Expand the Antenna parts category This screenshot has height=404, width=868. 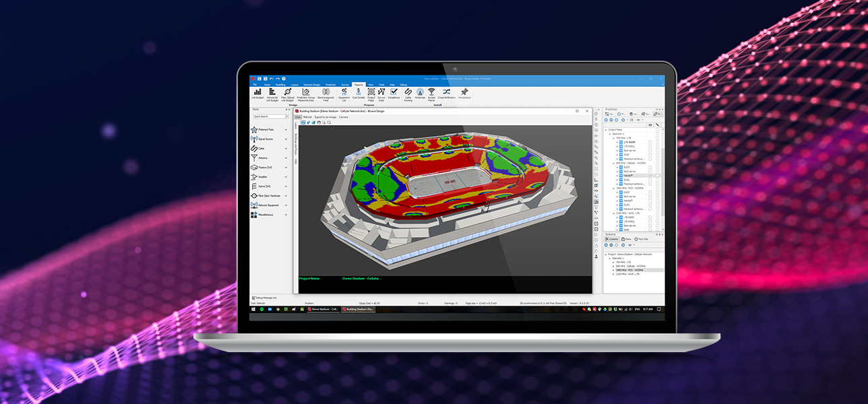coord(286,158)
